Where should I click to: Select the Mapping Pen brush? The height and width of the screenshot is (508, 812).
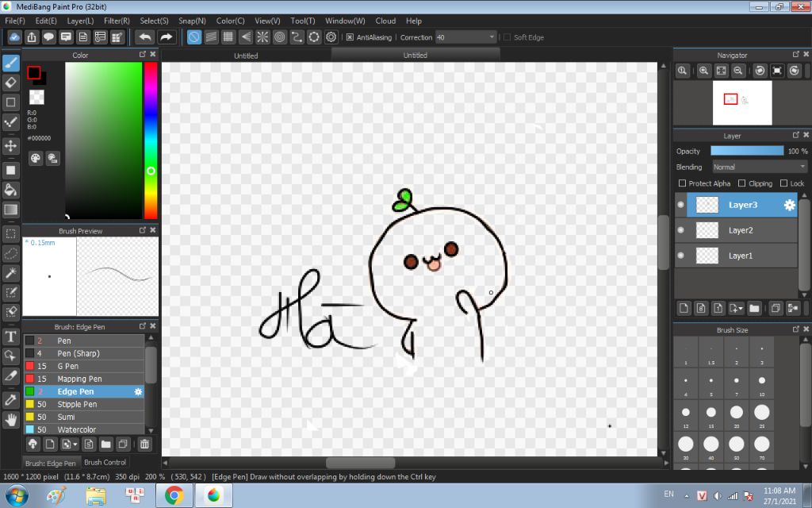tap(84, 379)
